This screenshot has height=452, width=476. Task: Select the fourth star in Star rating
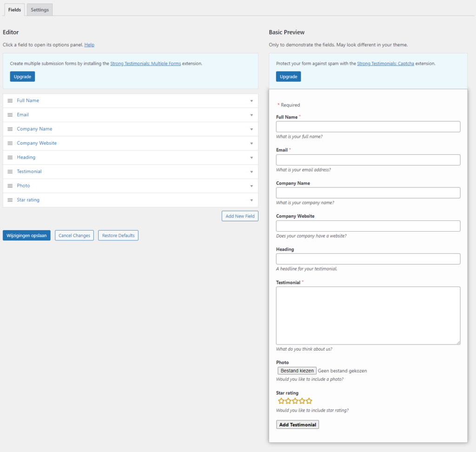302,401
